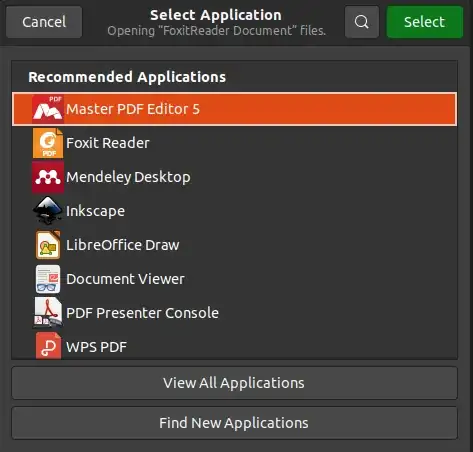The image size is (473, 452).
Task: Click the Master PDF Editor 5 icon
Action: [48, 109]
